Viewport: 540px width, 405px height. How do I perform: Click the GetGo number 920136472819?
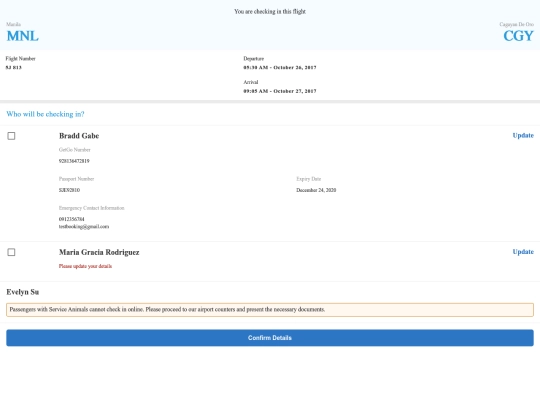(74, 161)
